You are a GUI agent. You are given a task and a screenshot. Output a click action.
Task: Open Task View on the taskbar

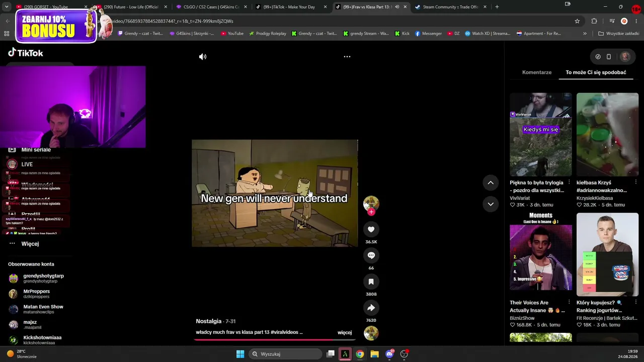[x=331, y=354]
